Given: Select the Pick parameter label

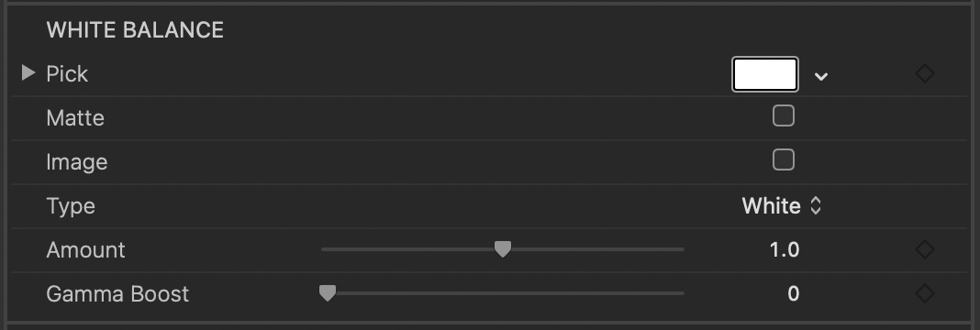Looking at the screenshot, I should click(67, 73).
